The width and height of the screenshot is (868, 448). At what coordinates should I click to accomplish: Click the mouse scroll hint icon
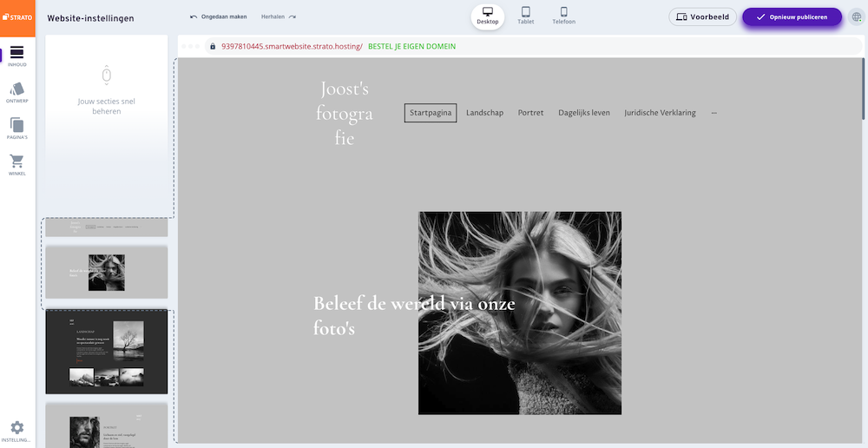106,74
